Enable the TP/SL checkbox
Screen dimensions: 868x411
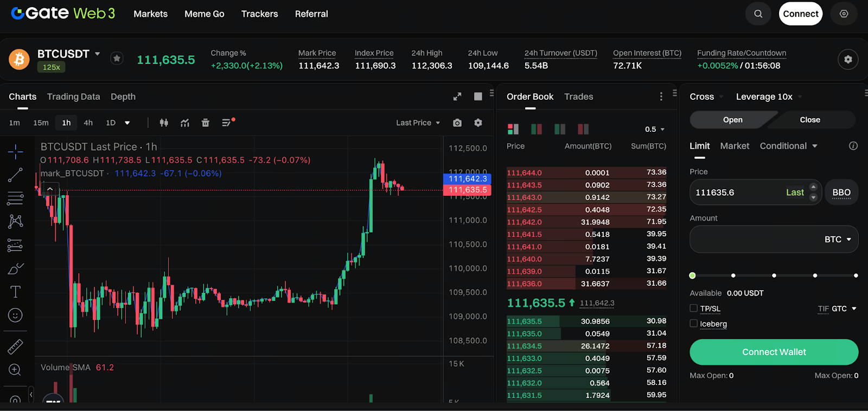[x=693, y=308]
